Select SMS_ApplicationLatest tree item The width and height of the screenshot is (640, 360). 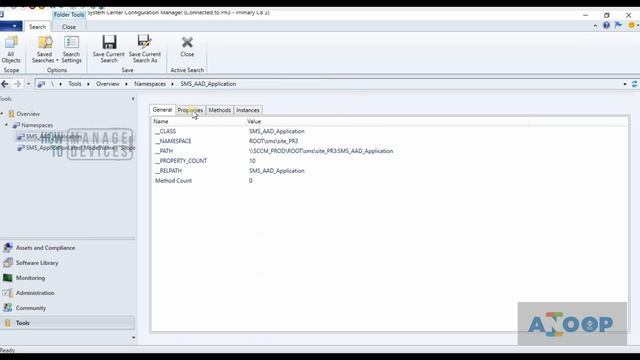click(76, 148)
